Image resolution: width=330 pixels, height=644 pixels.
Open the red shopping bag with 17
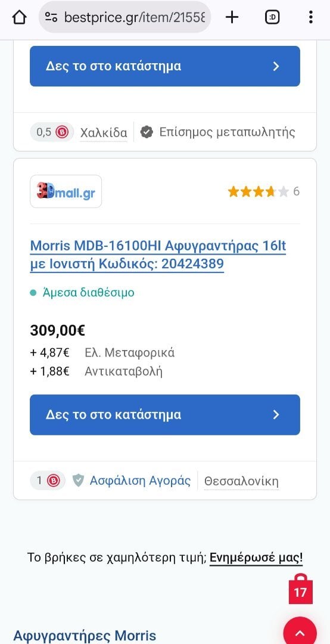click(300, 589)
